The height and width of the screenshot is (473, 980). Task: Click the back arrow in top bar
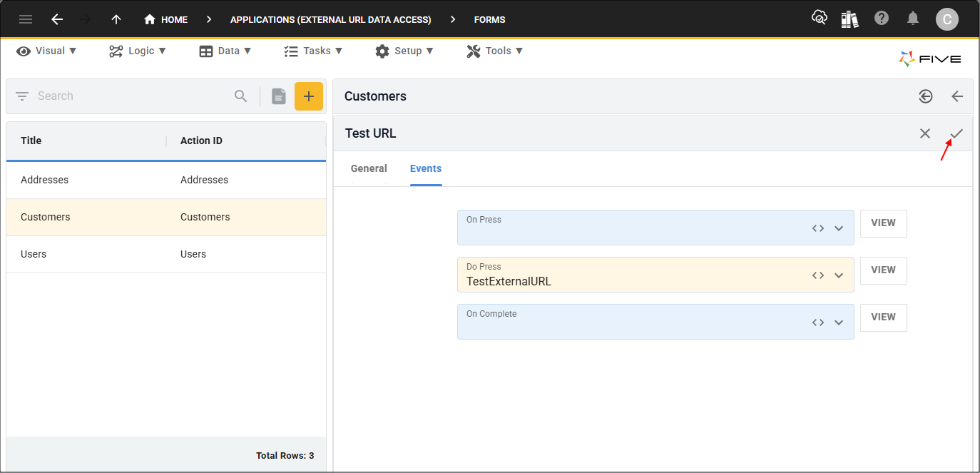57,19
